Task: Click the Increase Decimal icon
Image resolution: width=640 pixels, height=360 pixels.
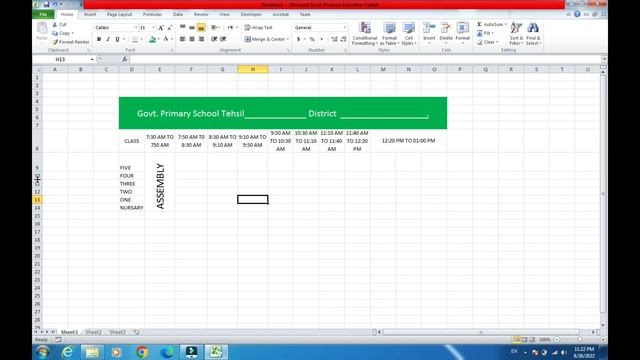Action: coord(334,39)
